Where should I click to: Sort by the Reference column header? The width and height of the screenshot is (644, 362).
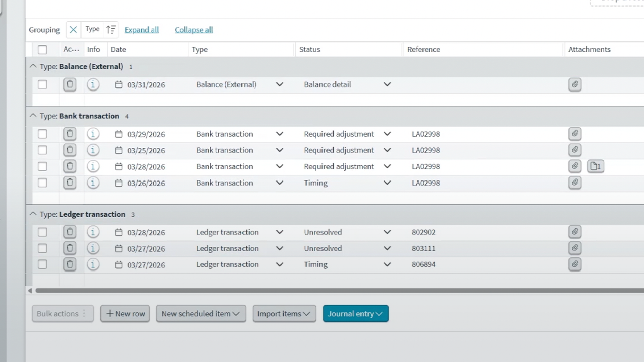tap(424, 49)
